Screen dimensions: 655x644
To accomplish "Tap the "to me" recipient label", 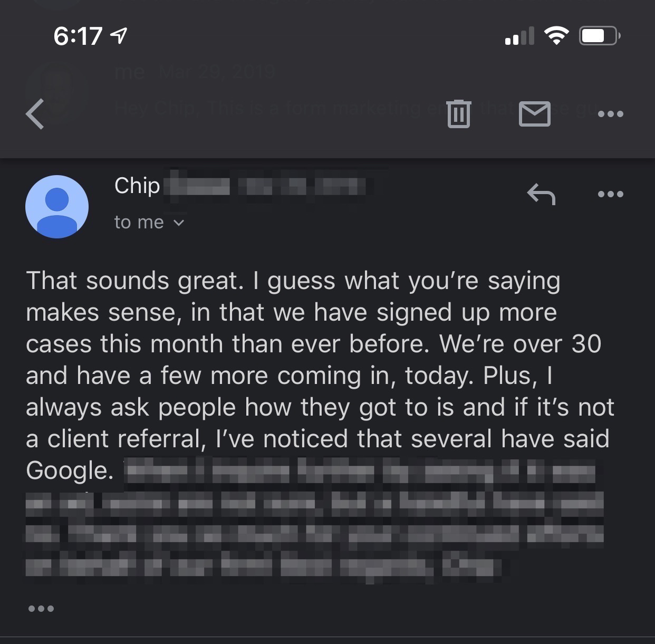I will point(139,223).
